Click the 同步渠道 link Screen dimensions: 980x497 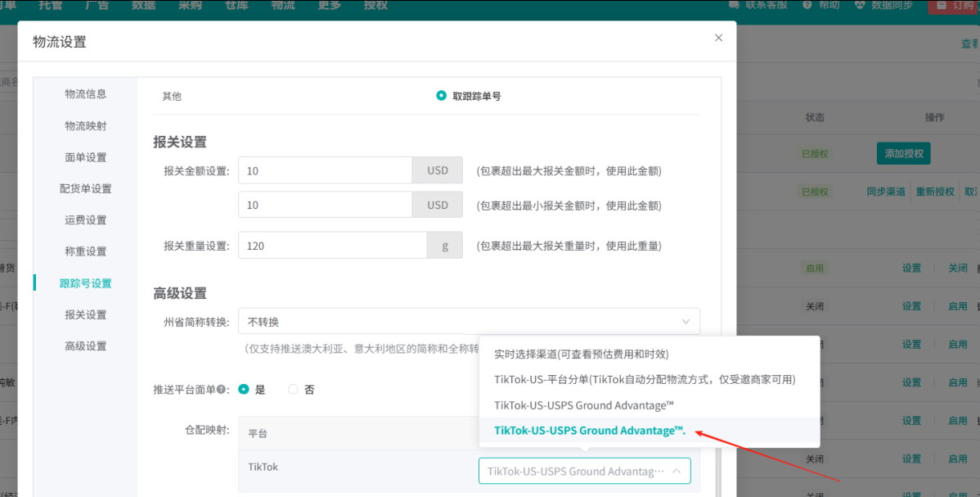click(x=884, y=191)
